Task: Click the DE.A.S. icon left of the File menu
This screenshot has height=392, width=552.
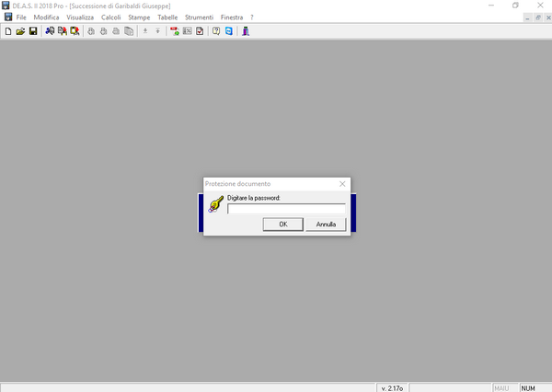Action: coord(8,17)
